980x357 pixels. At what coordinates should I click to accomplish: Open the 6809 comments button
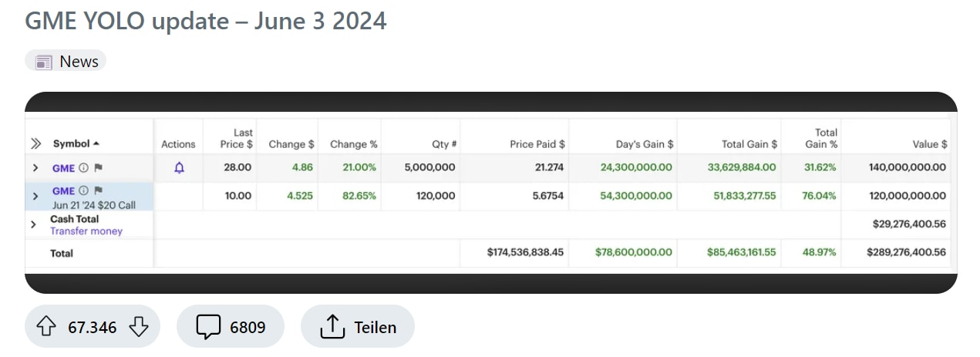pyautogui.click(x=231, y=327)
